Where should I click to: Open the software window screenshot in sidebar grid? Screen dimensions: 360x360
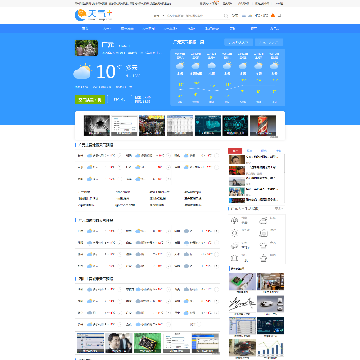coord(242,325)
